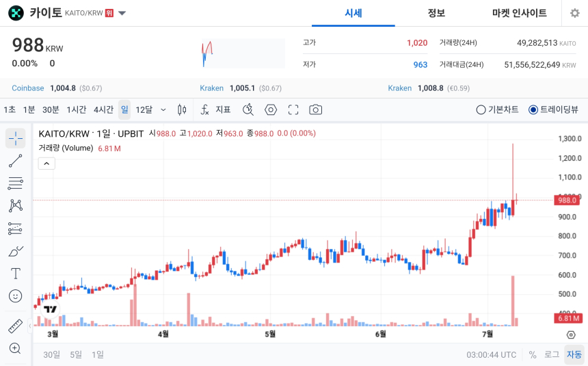Viewport: 588px width, 366px height.
Task: Click the TradingView logo on chart
Action: [x=50, y=309]
